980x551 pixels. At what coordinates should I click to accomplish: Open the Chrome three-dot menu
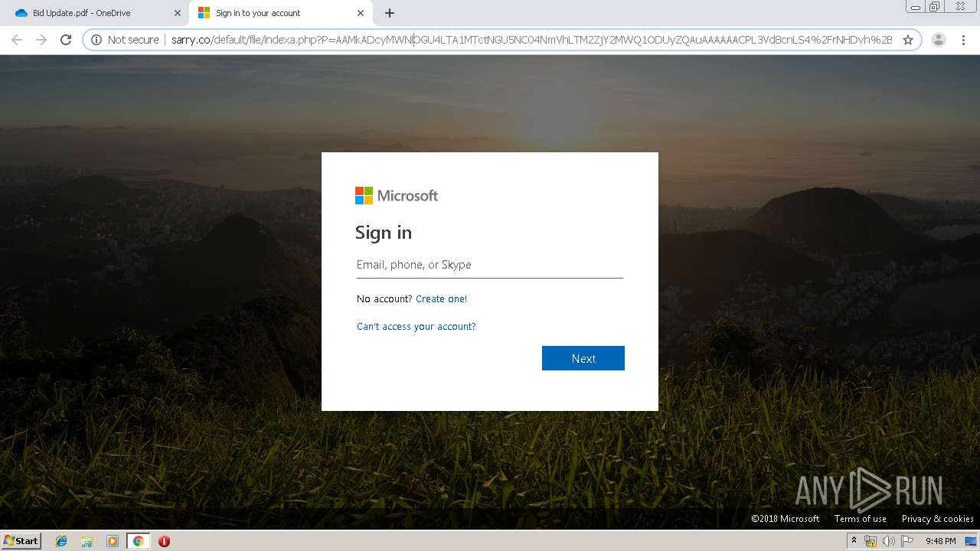pos(963,40)
